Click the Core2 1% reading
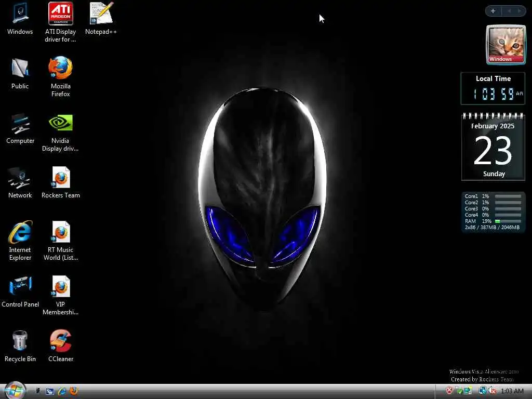 tap(486, 202)
